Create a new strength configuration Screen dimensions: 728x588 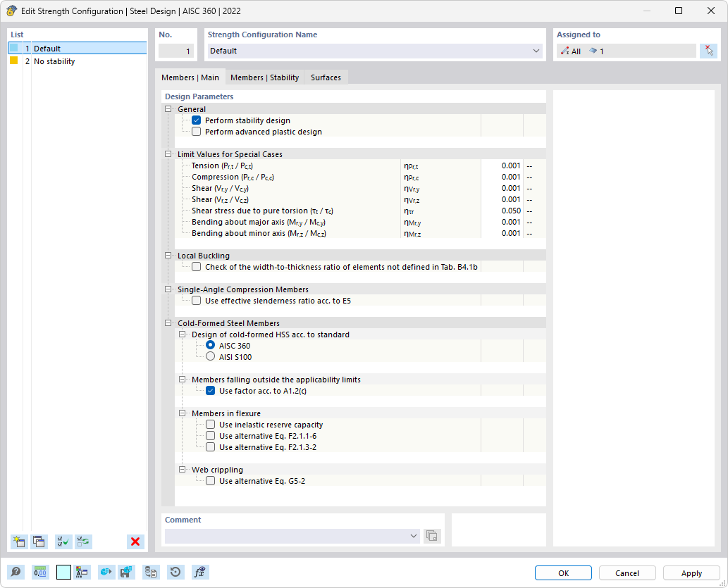[x=18, y=542]
